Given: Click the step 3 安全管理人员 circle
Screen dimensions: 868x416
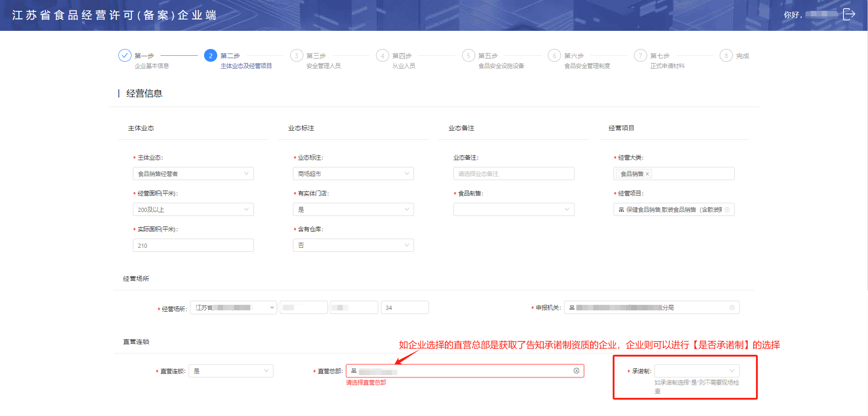Looking at the screenshot, I should pyautogui.click(x=297, y=55).
